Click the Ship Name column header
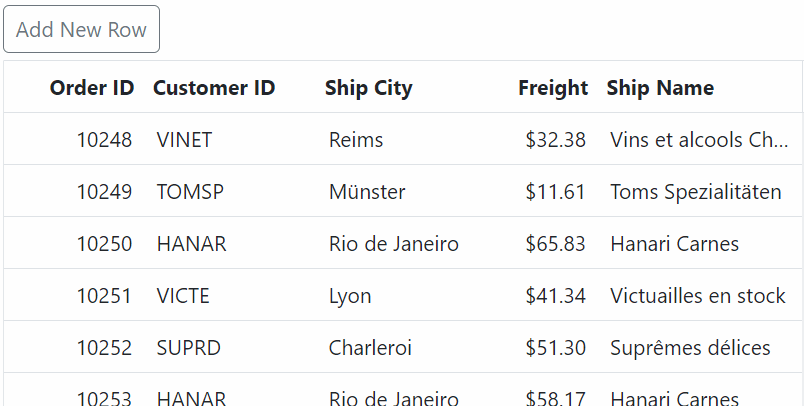 click(660, 88)
